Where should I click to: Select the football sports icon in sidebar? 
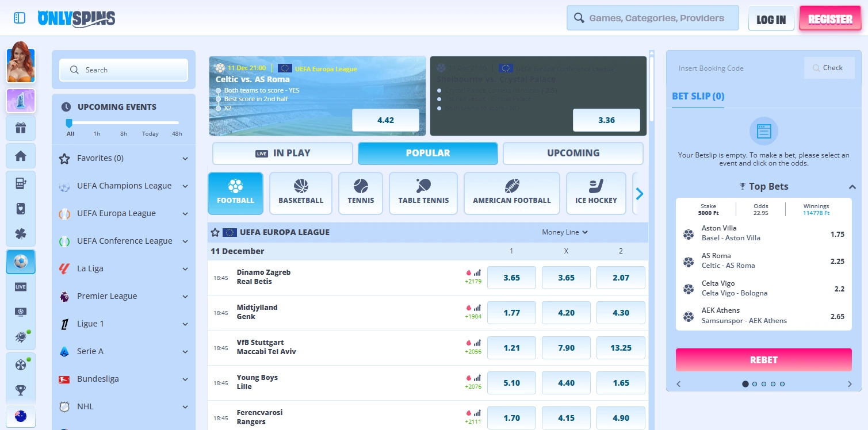click(21, 262)
